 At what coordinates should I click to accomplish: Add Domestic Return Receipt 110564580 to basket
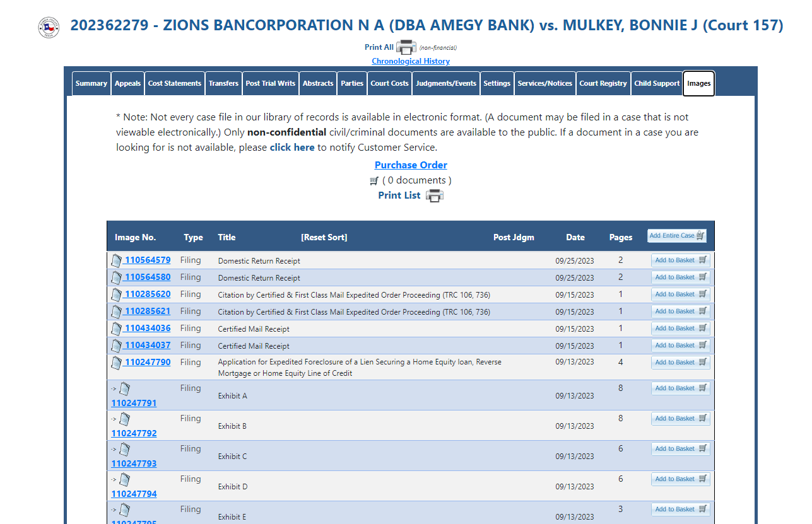[x=681, y=277]
